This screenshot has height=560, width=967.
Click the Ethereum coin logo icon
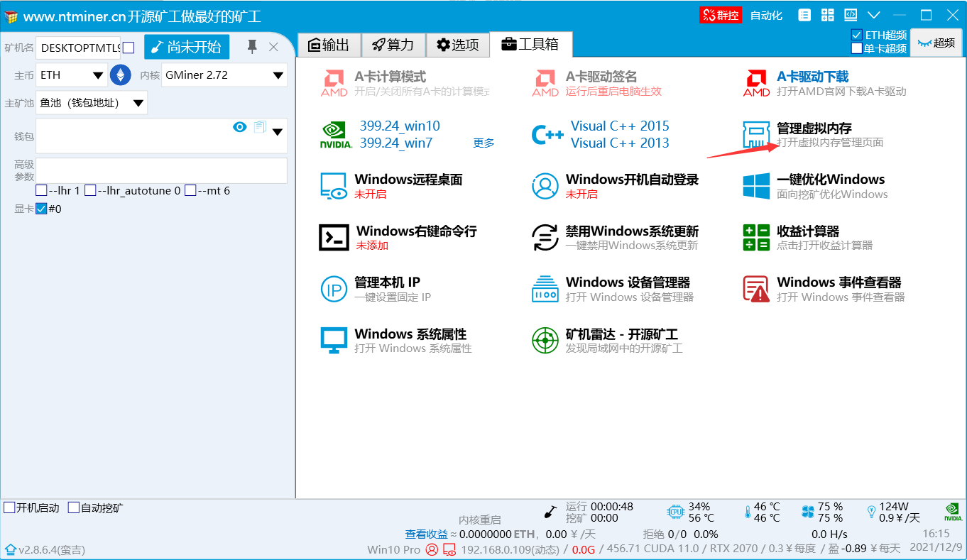tap(120, 75)
